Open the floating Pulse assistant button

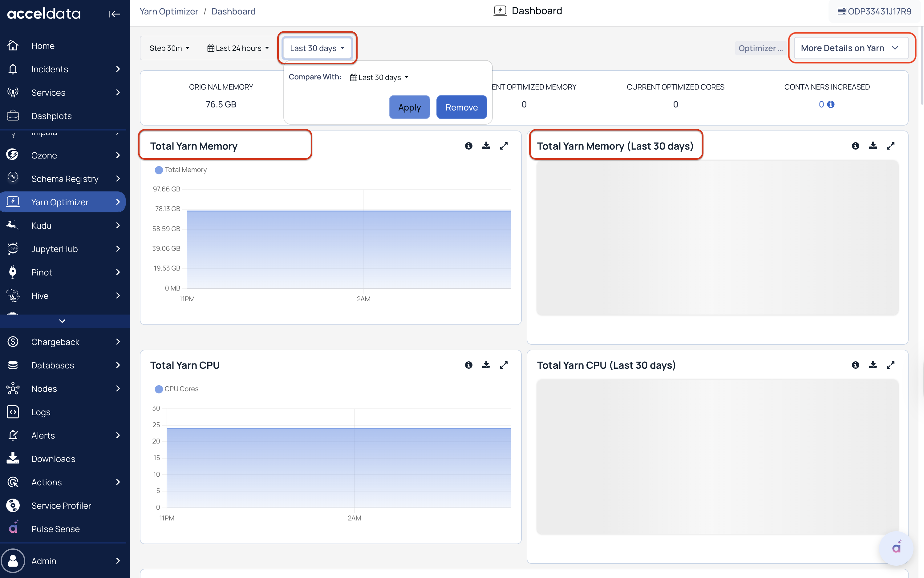(x=896, y=548)
